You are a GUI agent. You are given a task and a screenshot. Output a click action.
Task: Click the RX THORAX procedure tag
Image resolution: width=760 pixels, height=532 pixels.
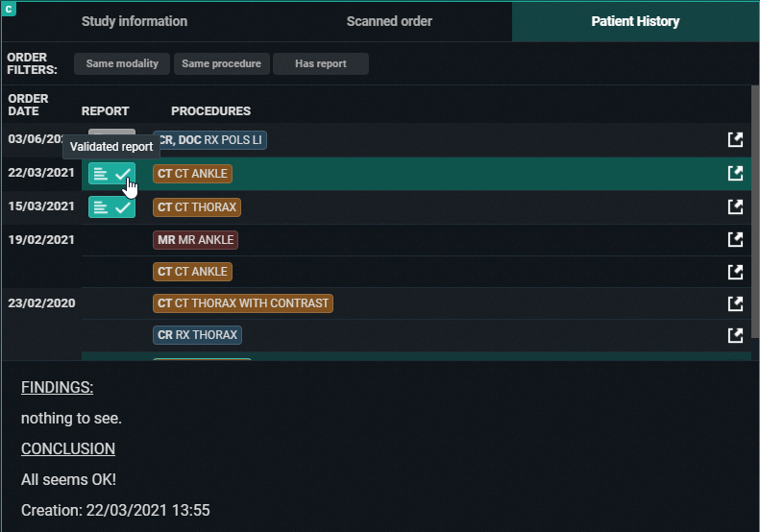197,335
